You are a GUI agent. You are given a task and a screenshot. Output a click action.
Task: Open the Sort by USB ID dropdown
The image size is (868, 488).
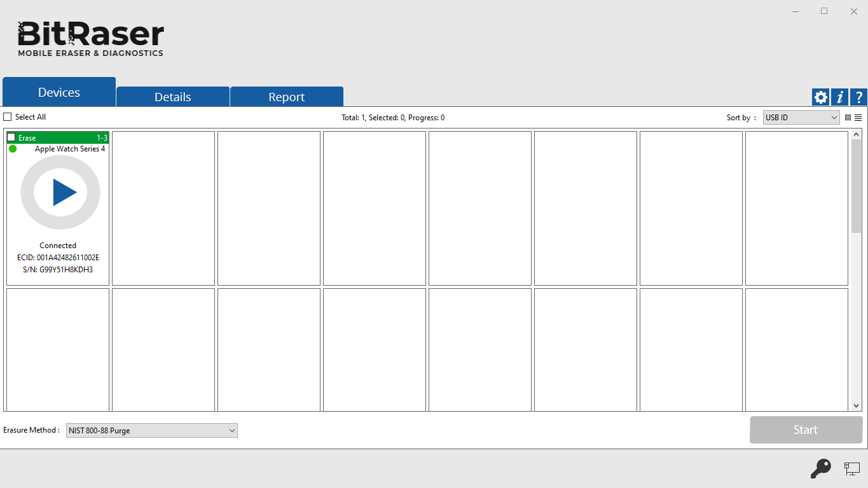pyautogui.click(x=801, y=118)
